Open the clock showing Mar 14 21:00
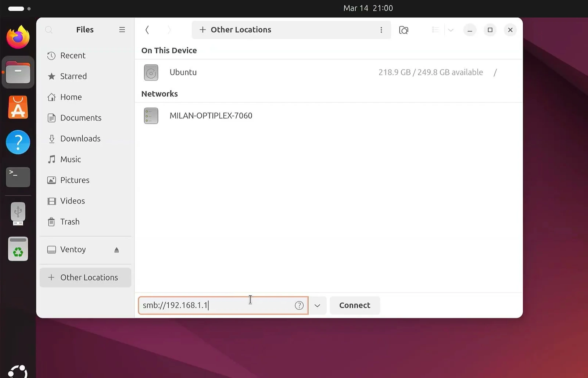 [x=368, y=8]
